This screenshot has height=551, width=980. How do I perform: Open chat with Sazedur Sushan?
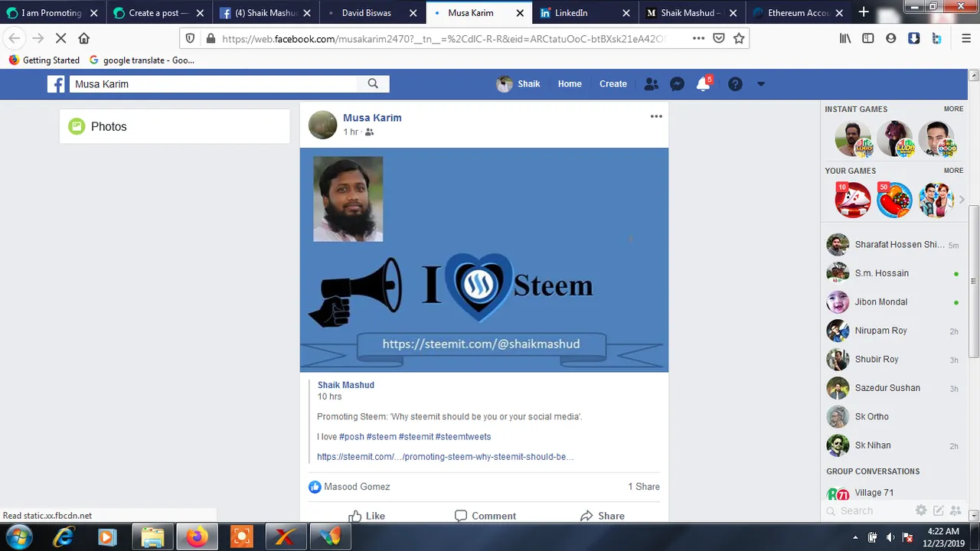pos(893,388)
